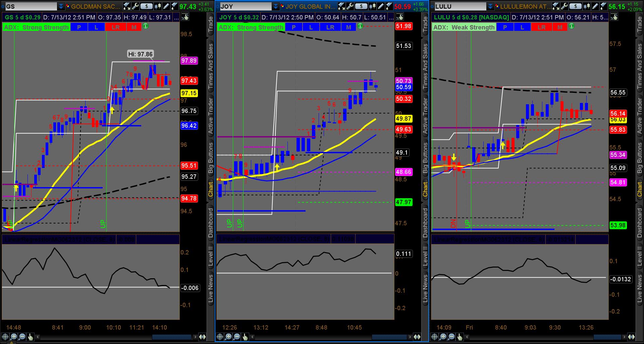Open Big Buttons tab beside JOY chart
This screenshot has width=644, height=344.
click(x=425, y=158)
